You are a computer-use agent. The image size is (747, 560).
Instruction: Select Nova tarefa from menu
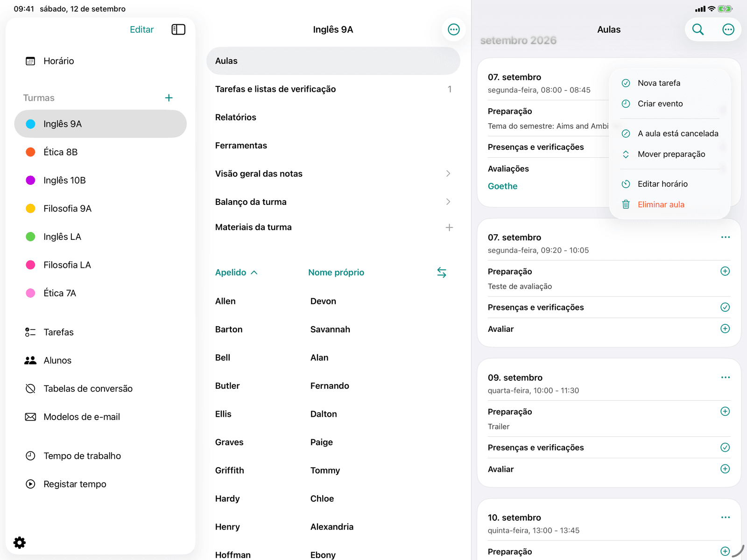tap(670, 83)
